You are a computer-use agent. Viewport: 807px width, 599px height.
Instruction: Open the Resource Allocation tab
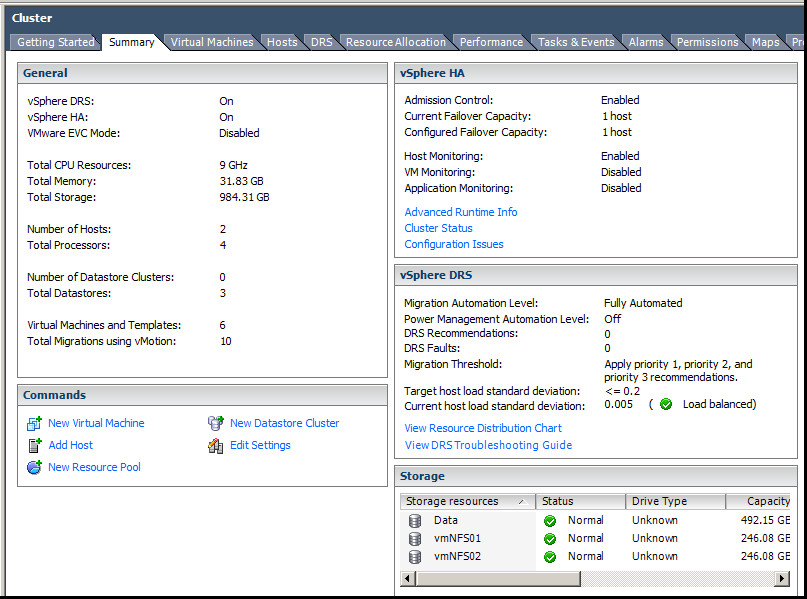(396, 42)
